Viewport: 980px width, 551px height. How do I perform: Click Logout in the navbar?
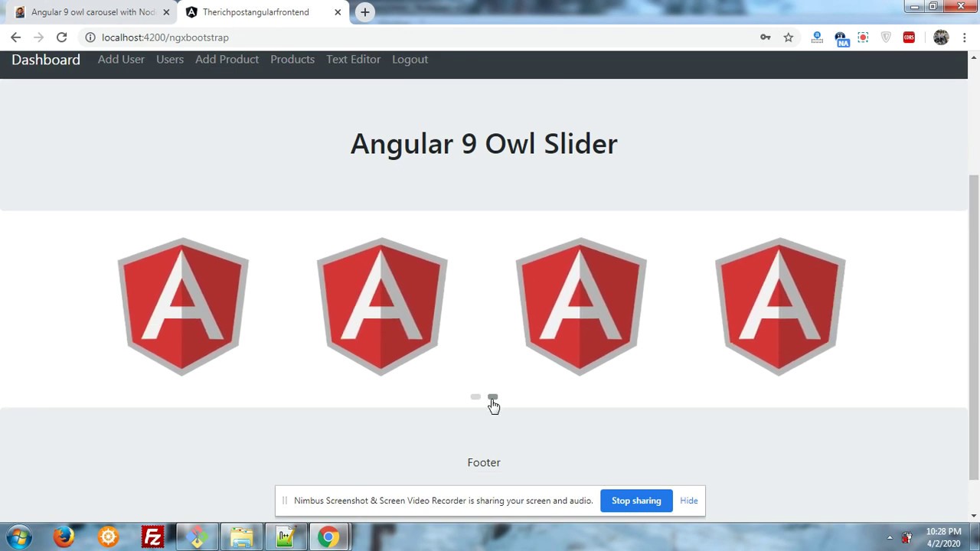[410, 59]
